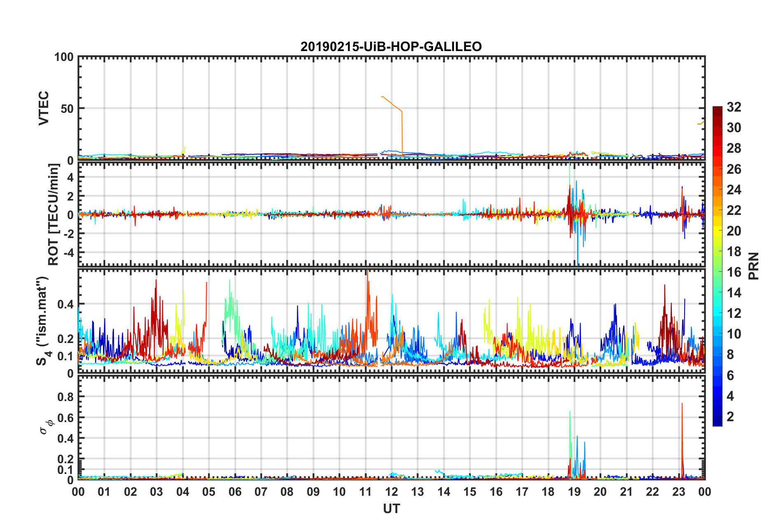Click PRN colorbar tick label 26
The image size is (783, 532).
click(x=734, y=169)
